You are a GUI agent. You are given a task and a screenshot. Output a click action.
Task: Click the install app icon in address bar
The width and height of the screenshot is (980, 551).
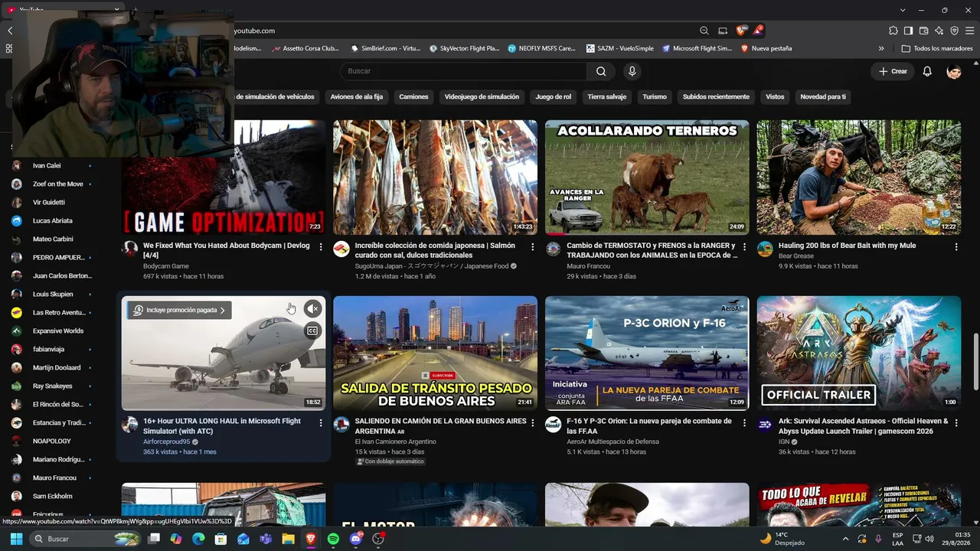point(723,31)
